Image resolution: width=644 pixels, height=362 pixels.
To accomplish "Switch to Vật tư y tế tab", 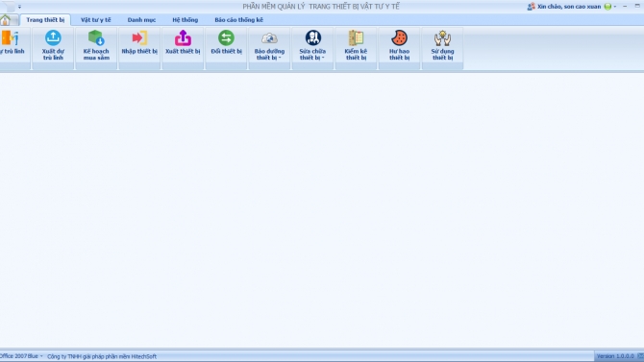I will click(96, 20).
